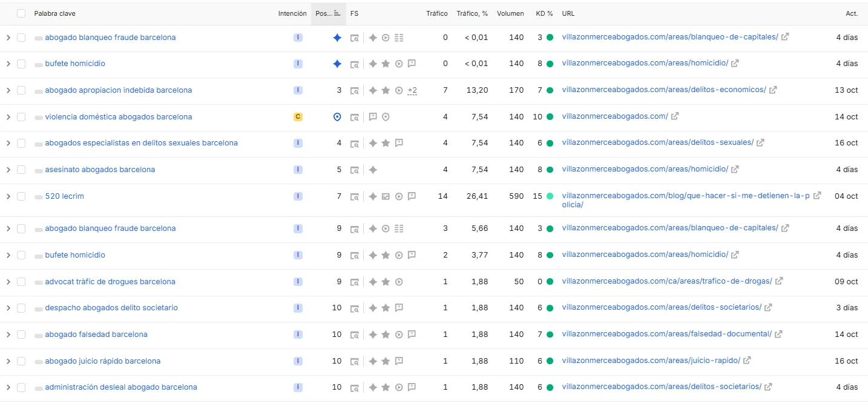Expand row for abogados especialistas en delitos sexuales
Viewport: 868px width, 403px height.
coord(8,143)
